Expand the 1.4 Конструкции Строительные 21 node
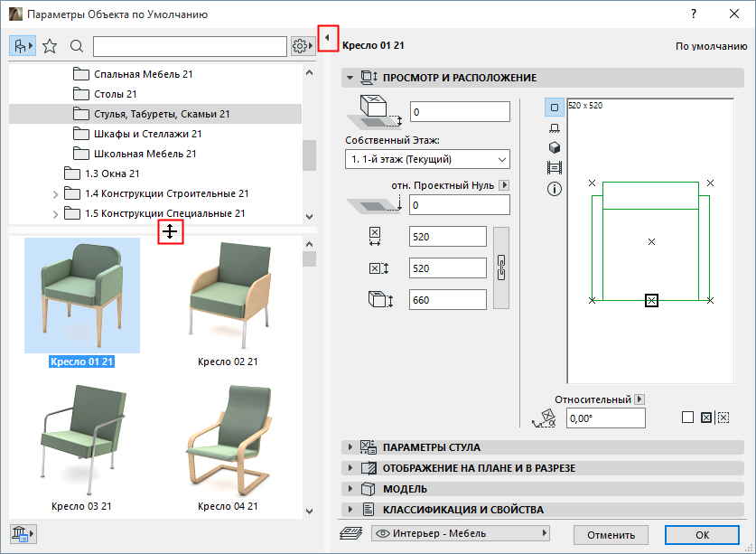Screen dimensions: 756x554 55,194
